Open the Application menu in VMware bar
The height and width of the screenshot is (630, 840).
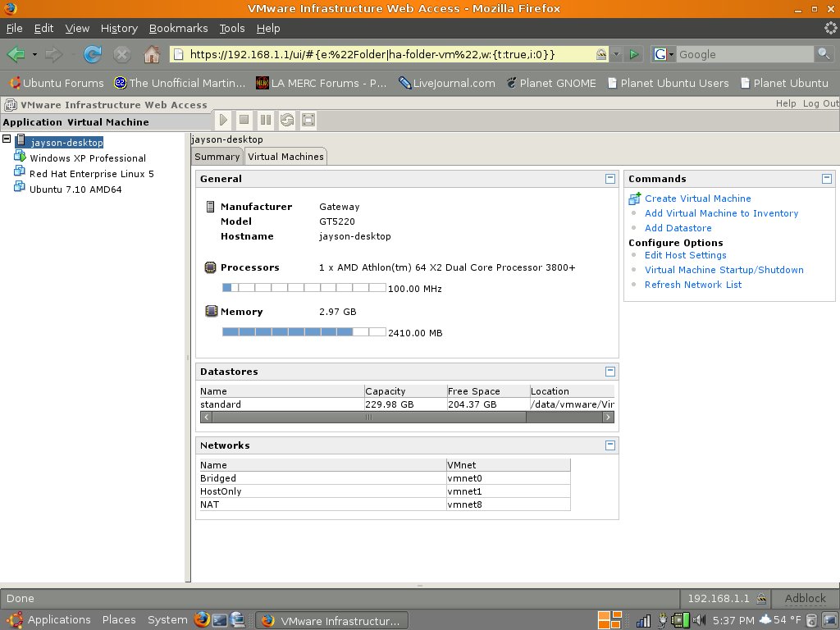[x=32, y=122]
